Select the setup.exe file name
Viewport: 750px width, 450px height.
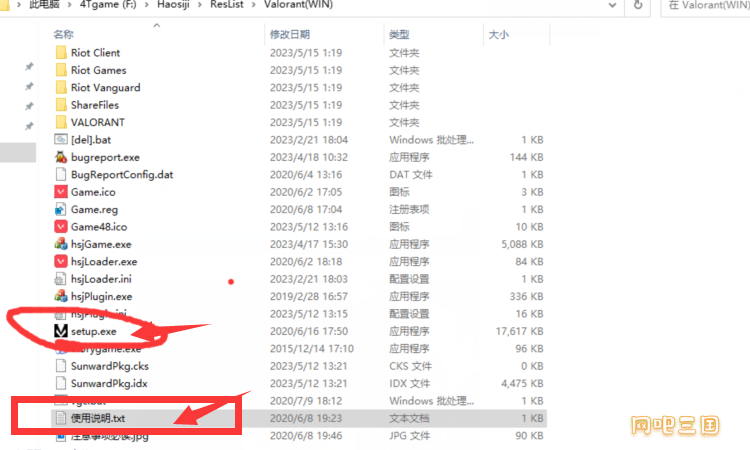(x=94, y=331)
